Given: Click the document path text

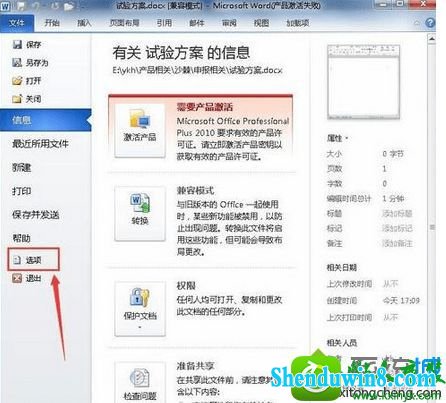Looking at the screenshot, I should (197, 70).
